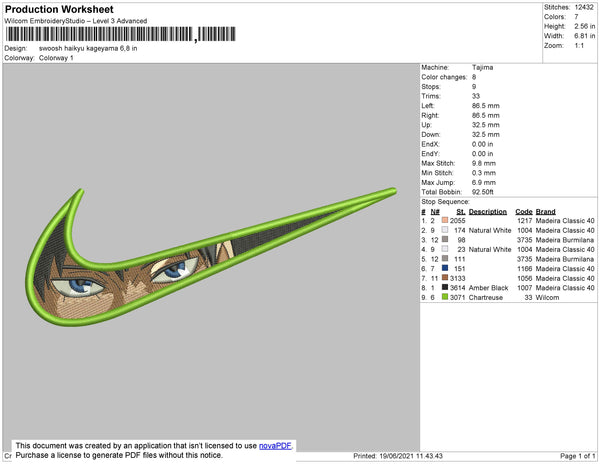Screen dimensions: 600x464
Task: Click the Colors value 7
Action: pos(576,17)
